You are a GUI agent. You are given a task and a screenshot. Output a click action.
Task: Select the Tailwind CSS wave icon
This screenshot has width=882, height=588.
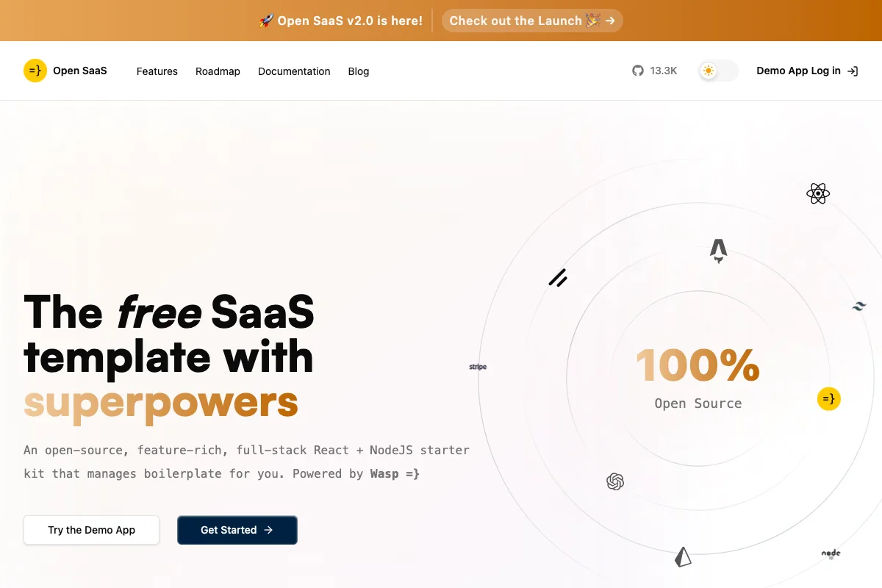tap(858, 306)
